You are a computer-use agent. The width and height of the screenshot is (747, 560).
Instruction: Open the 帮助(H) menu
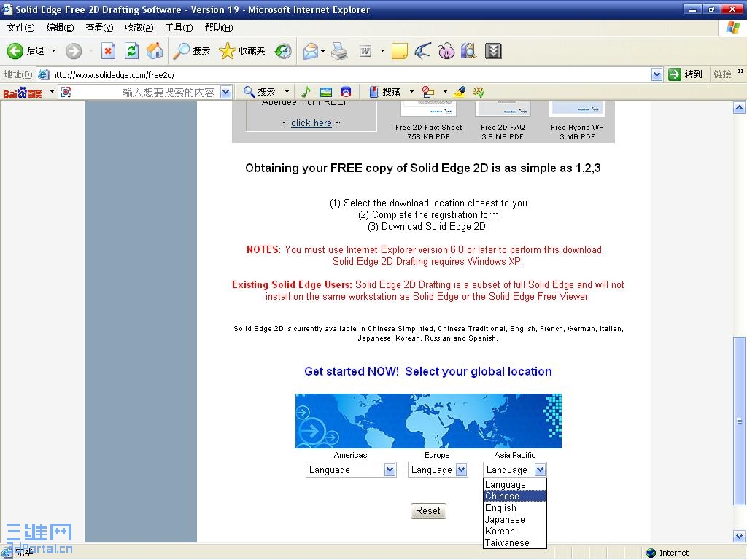coord(219,28)
